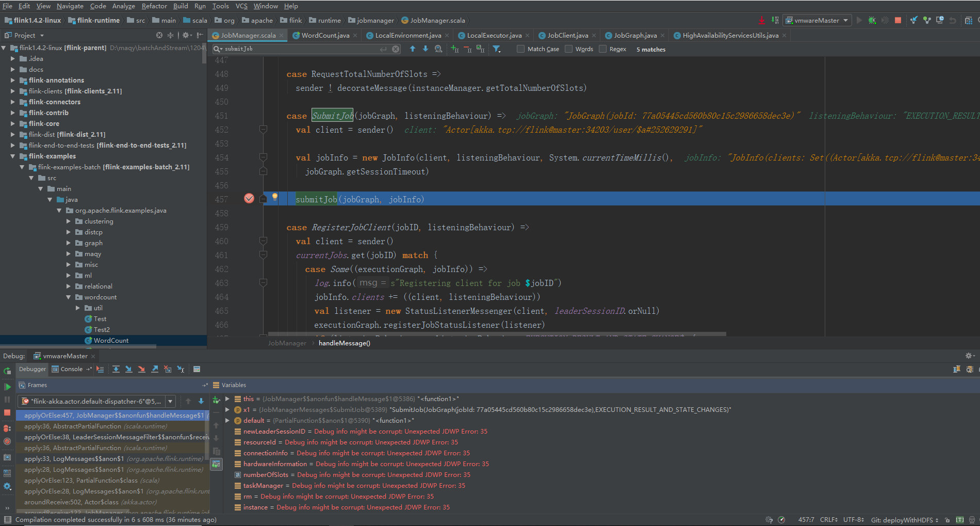980x526 pixels.
Task: Click Step Into in debugger toolbar
Action: 128,369
